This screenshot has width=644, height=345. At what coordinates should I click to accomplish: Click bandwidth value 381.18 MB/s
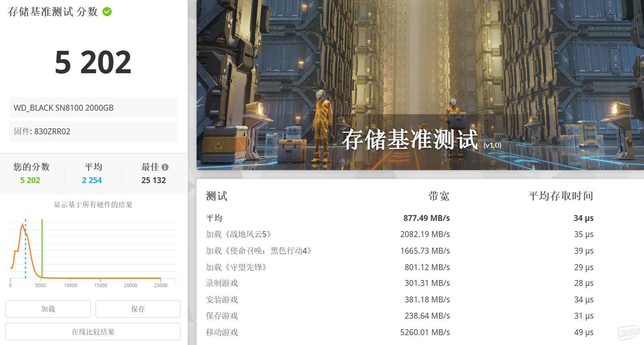(x=427, y=300)
